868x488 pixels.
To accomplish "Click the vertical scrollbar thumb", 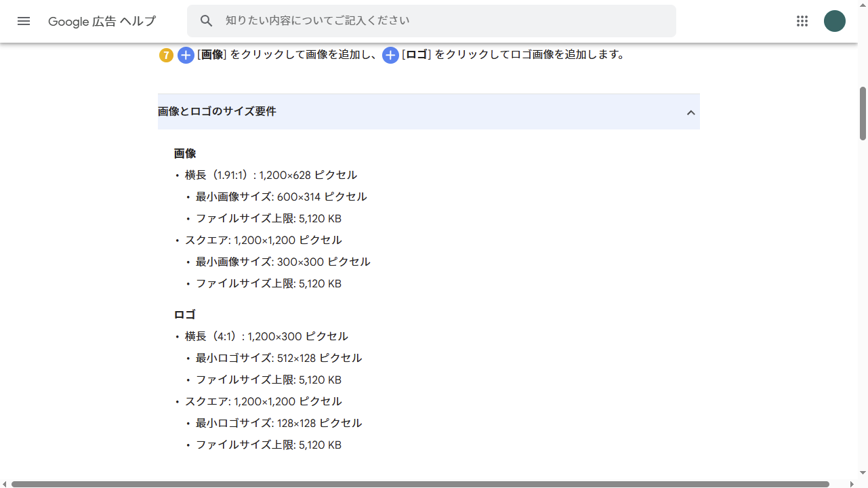I will pyautogui.click(x=863, y=113).
